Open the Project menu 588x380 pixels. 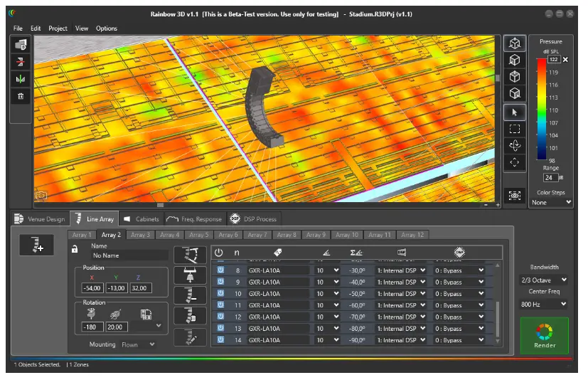(x=58, y=28)
